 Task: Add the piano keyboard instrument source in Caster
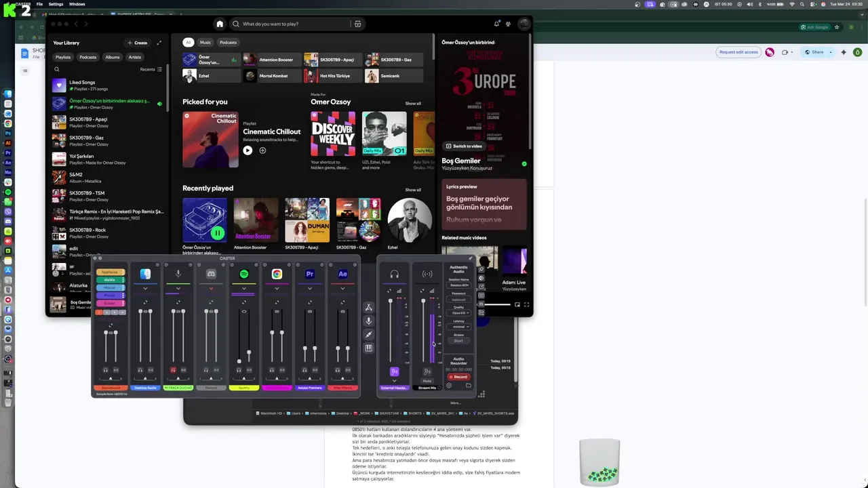click(x=369, y=348)
